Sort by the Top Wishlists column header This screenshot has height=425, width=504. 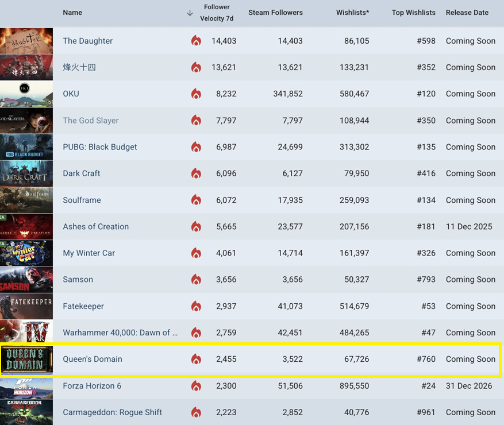tap(413, 13)
